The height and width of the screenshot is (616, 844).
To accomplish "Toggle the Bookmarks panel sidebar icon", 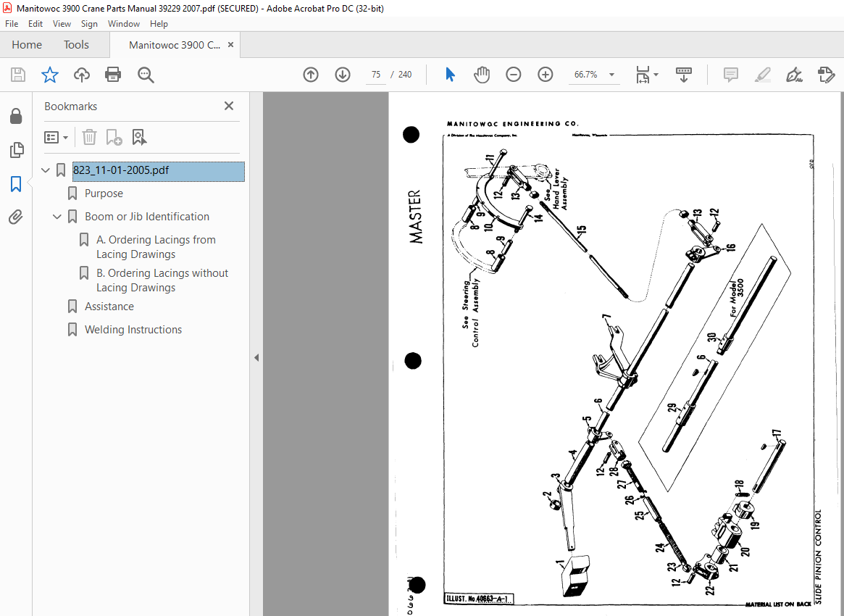I will pos(16,183).
